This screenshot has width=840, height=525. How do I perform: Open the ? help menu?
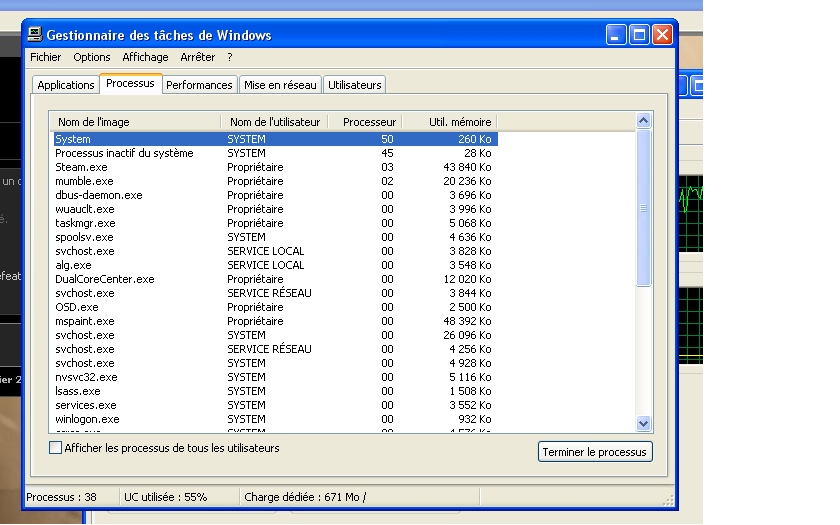point(230,57)
